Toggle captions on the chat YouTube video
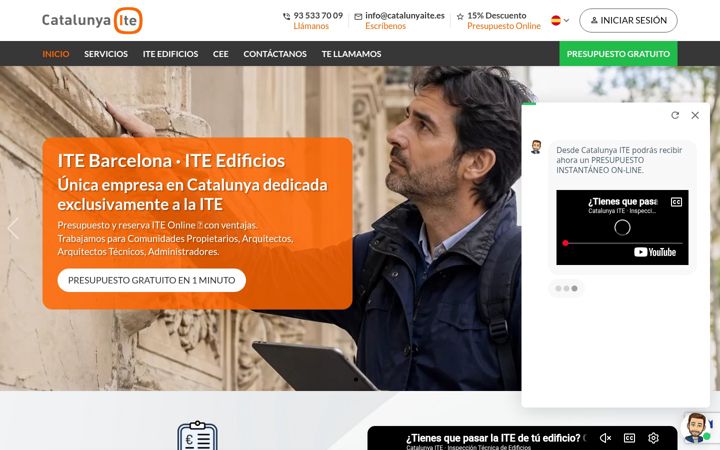 pos(676,202)
